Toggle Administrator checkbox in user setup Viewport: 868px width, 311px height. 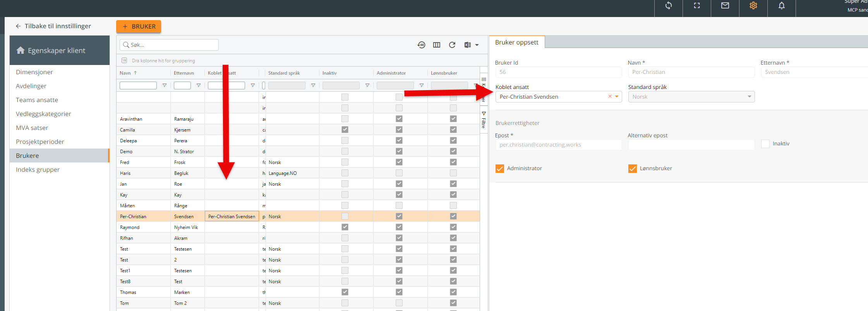pyautogui.click(x=500, y=168)
